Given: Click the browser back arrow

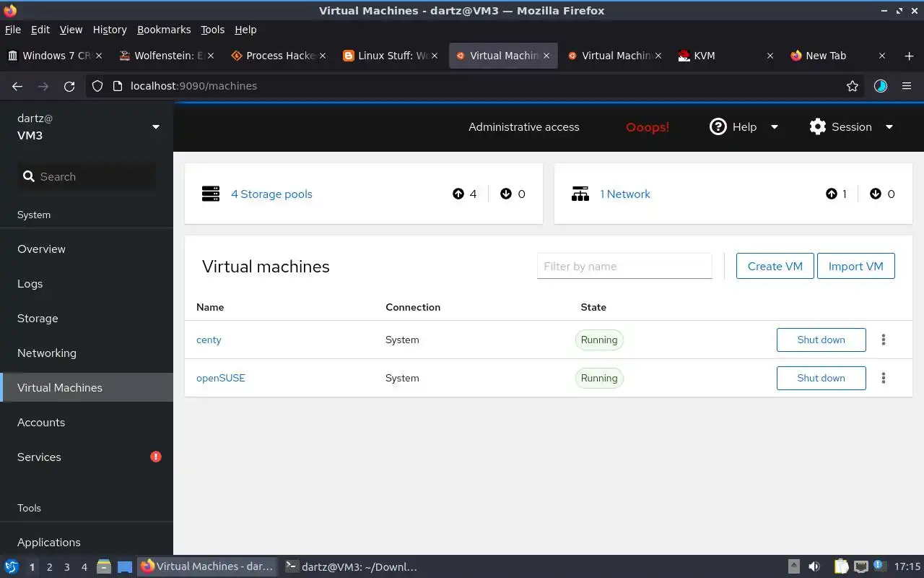Looking at the screenshot, I should [x=17, y=86].
